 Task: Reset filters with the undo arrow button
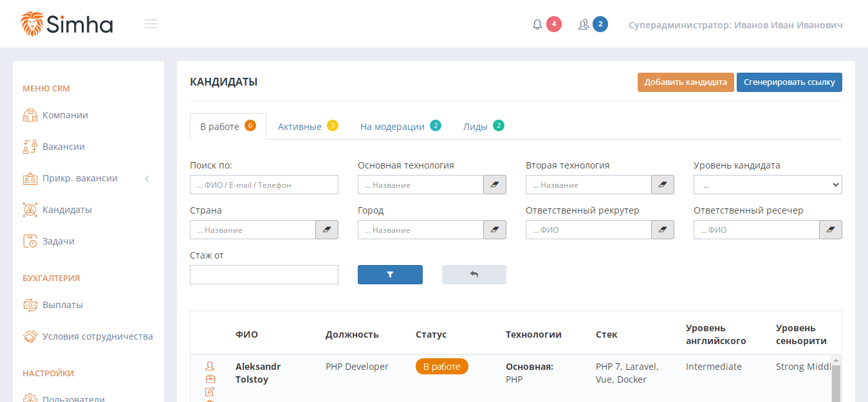coord(474,275)
